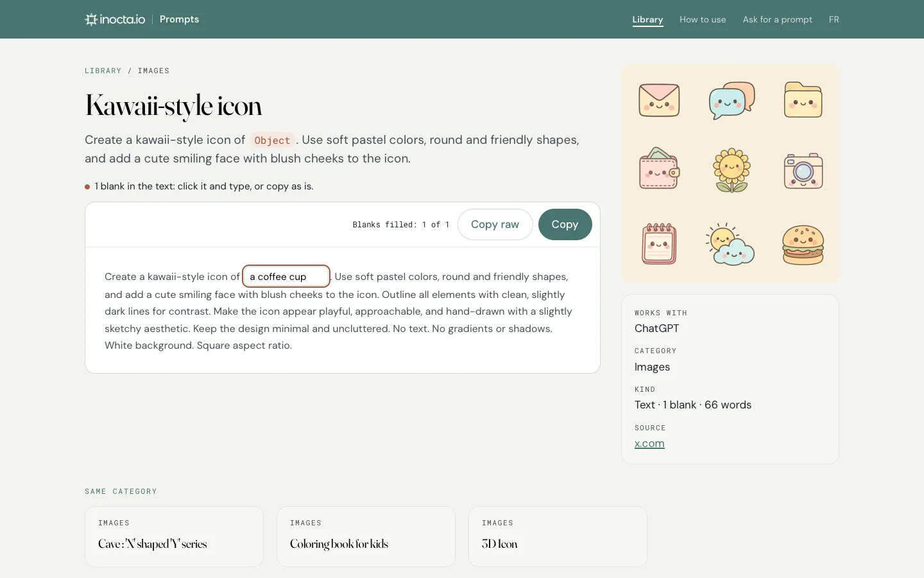Click the kawaii yellow folder icon
Image resolution: width=924 pixels, height=578 pixels.
(803, 100)
